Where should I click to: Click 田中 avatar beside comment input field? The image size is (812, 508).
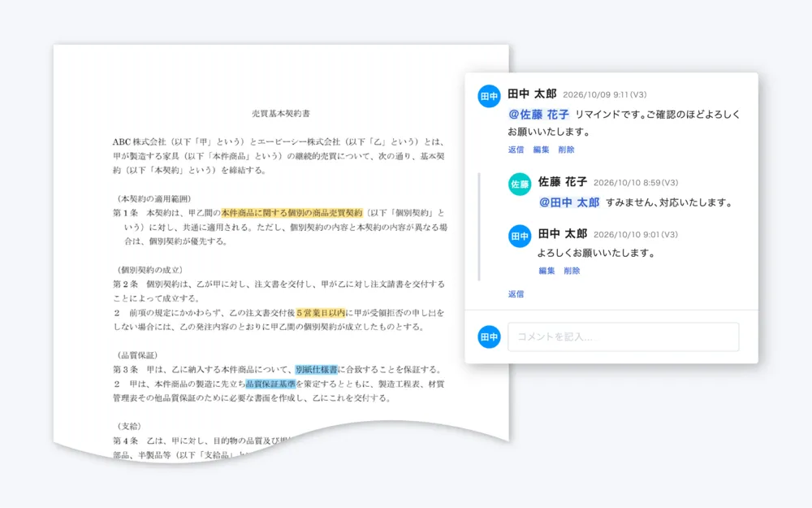[489, 337]
